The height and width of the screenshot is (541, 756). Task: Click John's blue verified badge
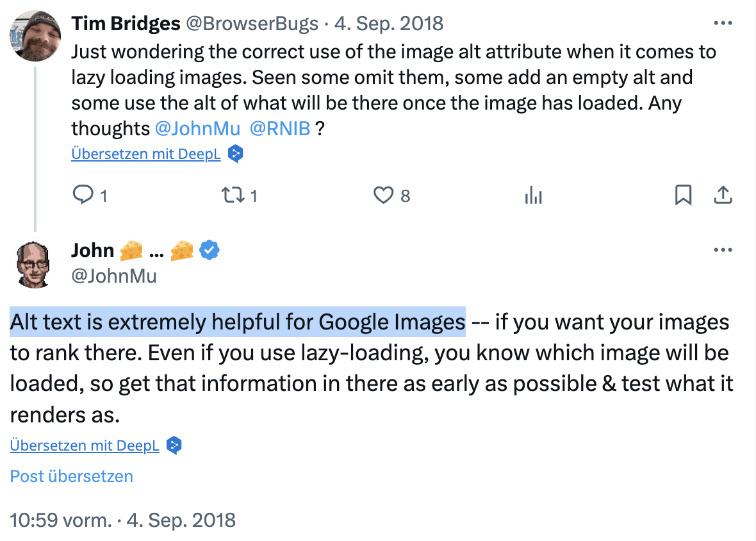tap(210, 250)
